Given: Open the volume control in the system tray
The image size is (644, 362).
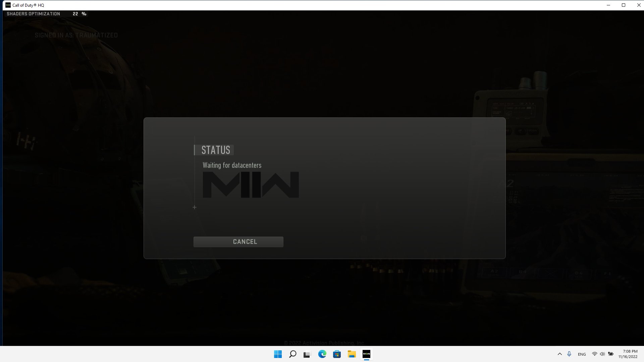Looking at the screenshot, I should tap(603, 354).
